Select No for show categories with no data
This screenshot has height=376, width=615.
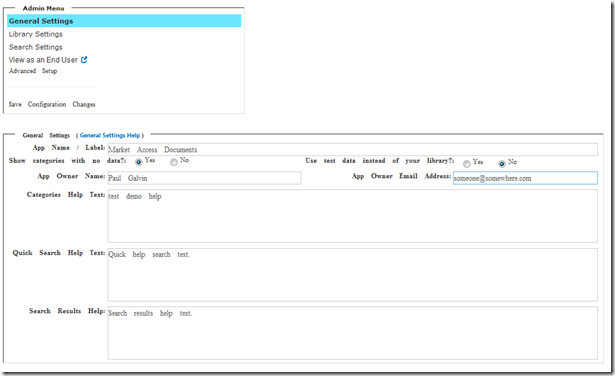[174, 162]
